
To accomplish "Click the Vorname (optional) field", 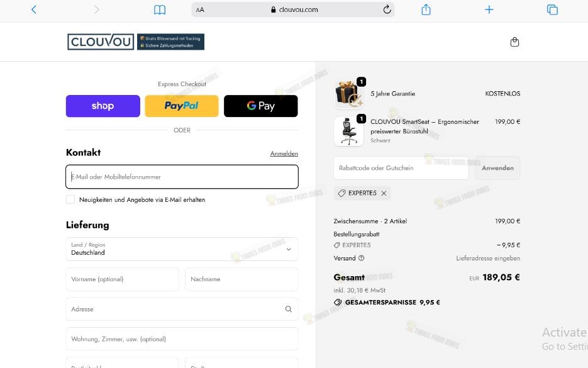I will (x=122, y=279).
